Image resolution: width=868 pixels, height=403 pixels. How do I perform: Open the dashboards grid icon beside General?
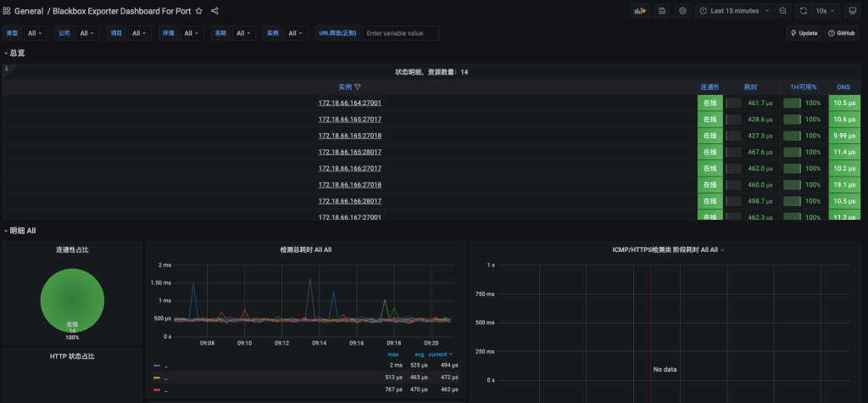pyautogui.click(x=7, y=11)
